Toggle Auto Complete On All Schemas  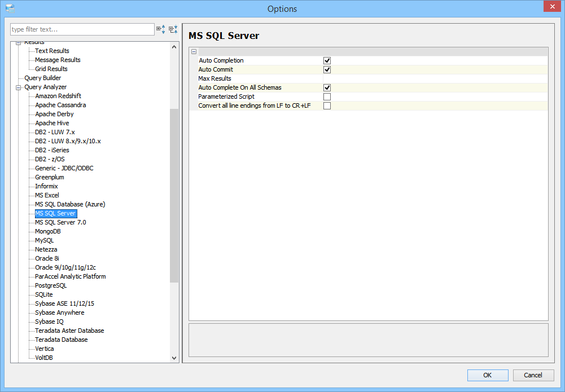(x=327, y=87)
